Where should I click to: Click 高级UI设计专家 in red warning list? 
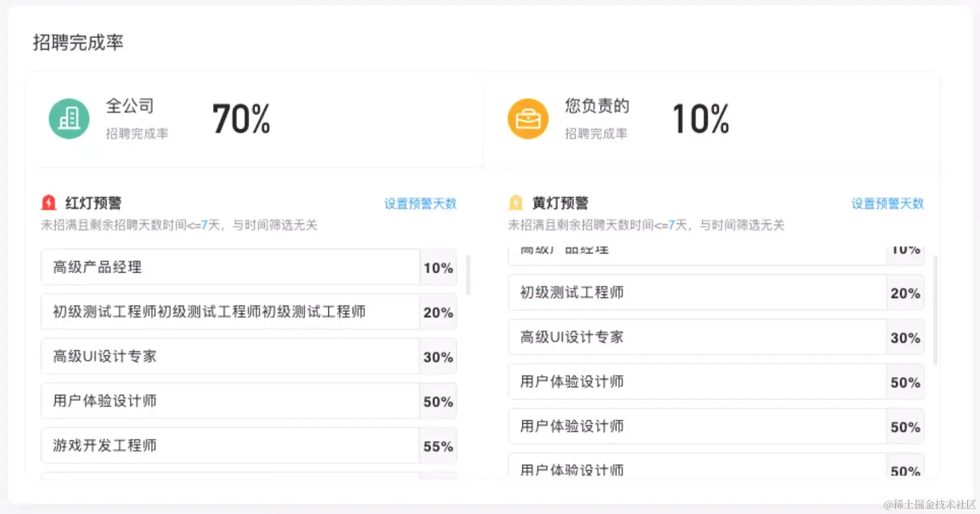pos(231,357)
